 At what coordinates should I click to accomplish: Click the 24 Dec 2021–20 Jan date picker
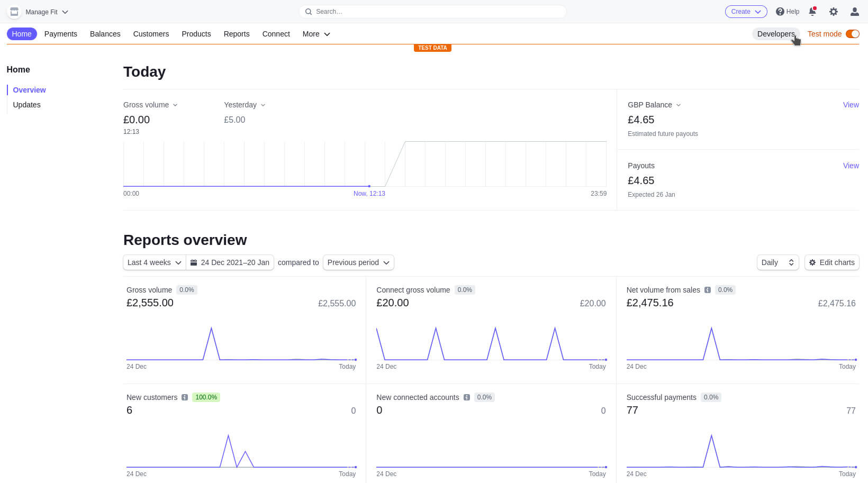[230, 262]
